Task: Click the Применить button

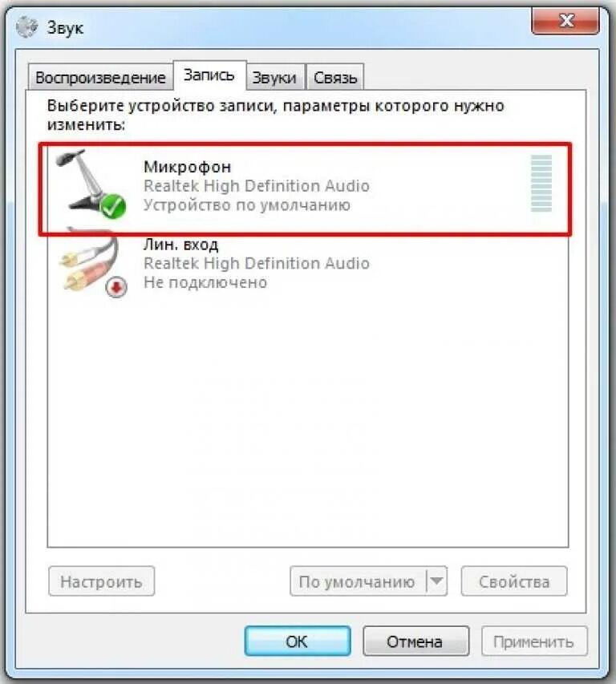Action: 534,642
